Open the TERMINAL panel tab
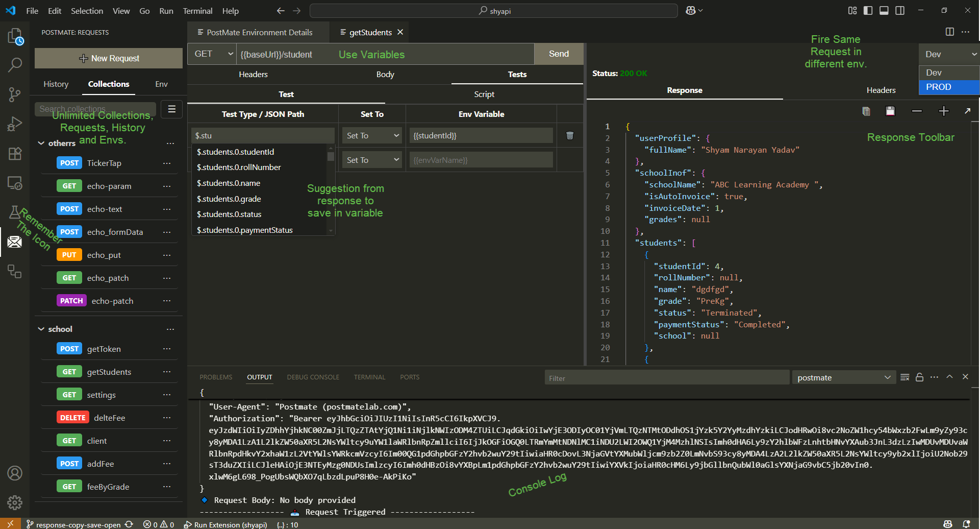Image resolution: width=980 pixels, height=529 pixels. tap(369, 377)
